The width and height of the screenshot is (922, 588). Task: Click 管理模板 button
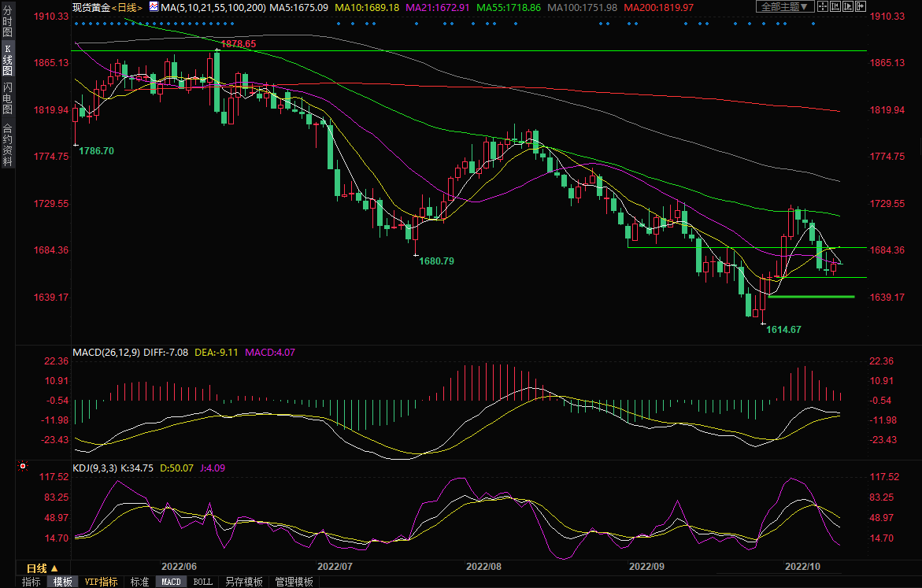294,582
